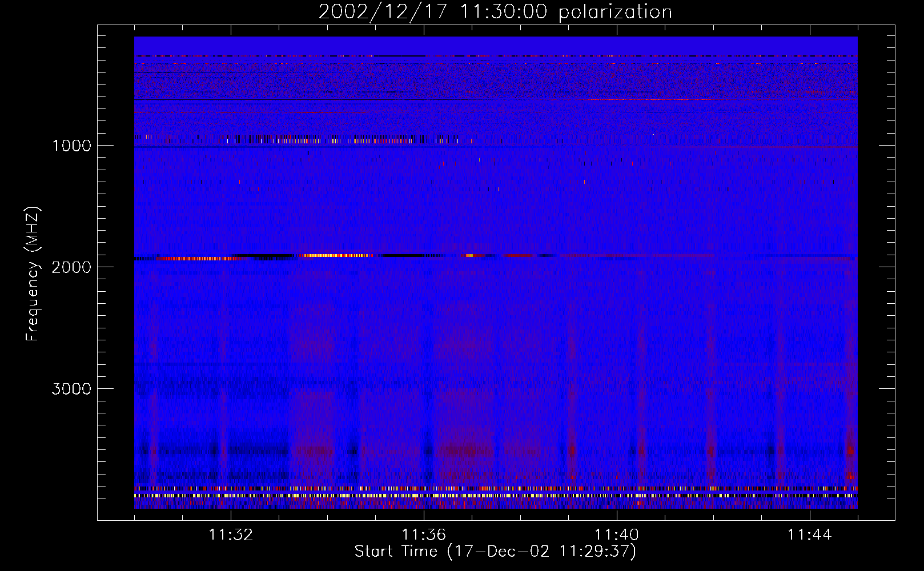This screenshot has width=924, height=571.
Task: Click the 3000 frequency tick label
Action: [71, 389]
